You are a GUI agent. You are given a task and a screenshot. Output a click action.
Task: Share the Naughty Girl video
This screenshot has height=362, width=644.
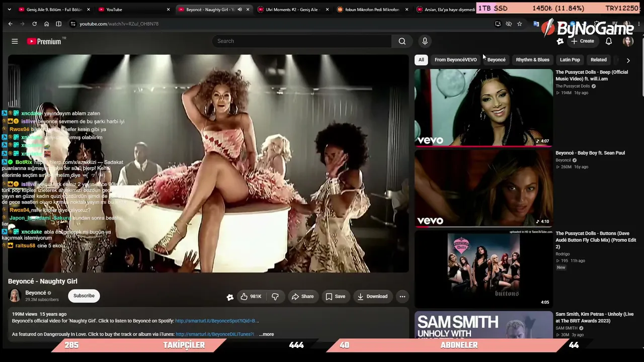tap(302, 297)
